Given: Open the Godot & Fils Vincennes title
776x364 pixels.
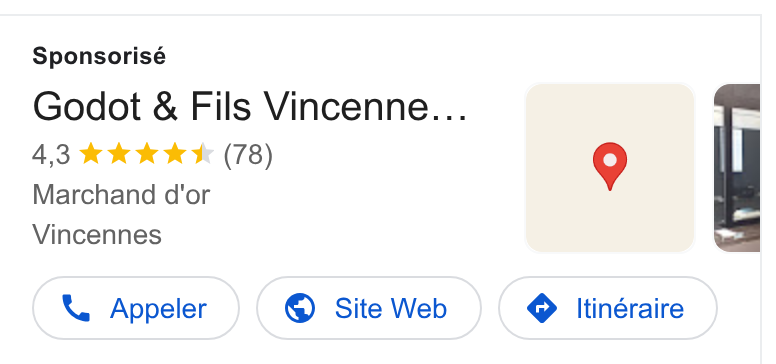Looking at the screenshot, I should click(250, 106).
